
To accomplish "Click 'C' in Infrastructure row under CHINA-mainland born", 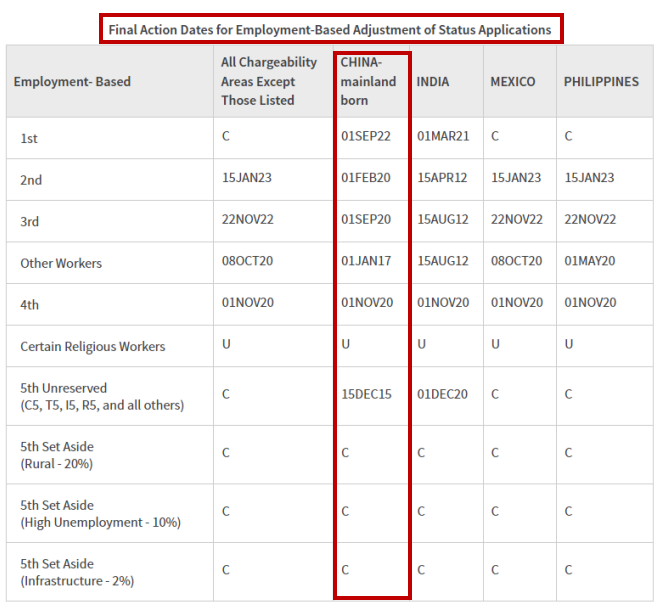I will 345,570.
